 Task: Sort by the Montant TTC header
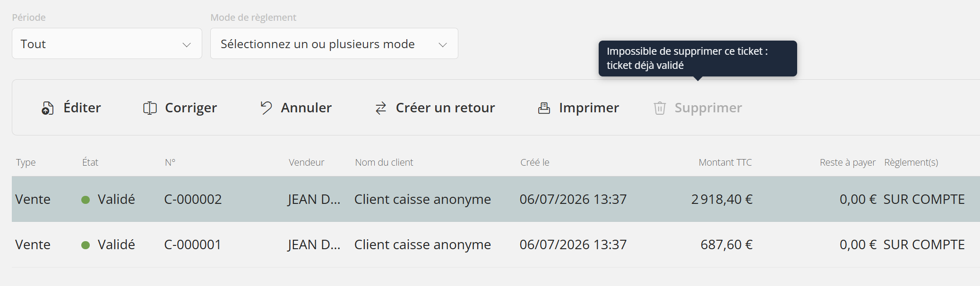[725, 162]
